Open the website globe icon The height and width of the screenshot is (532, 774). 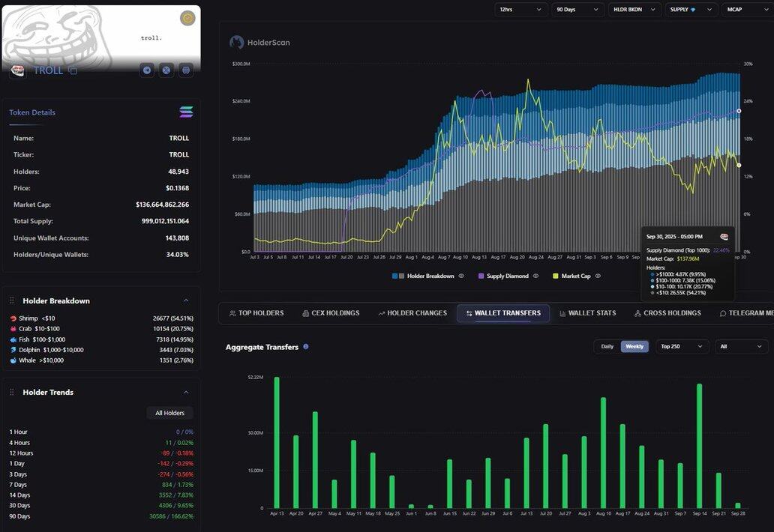pyautogui.click(x=186, y=70)
